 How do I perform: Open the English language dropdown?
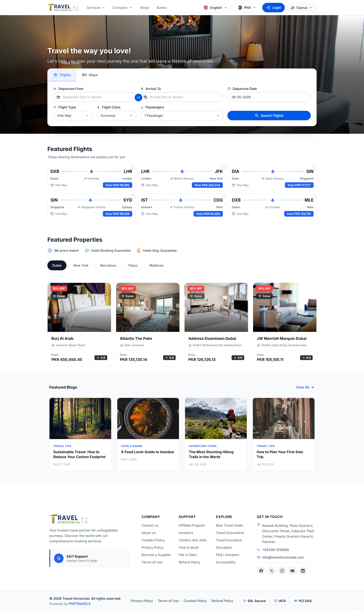pos(215,8)
